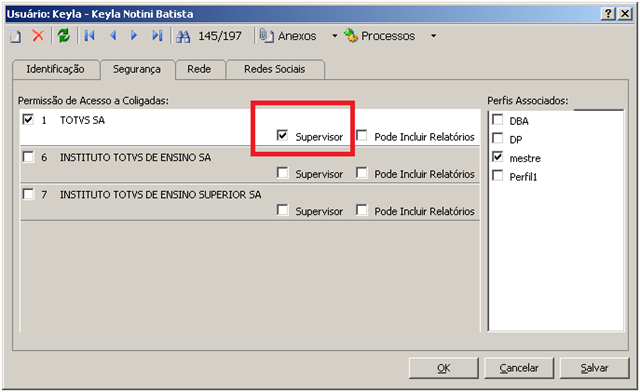Image resolution: width=640 pixels, height=392 pixels.
Task: Go to previous record arrow
Action: [113, 36]
